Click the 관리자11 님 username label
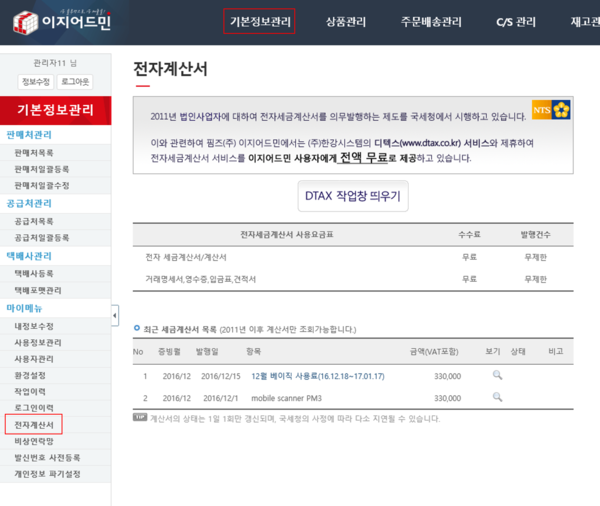600x506 pixels. (55, 63)
